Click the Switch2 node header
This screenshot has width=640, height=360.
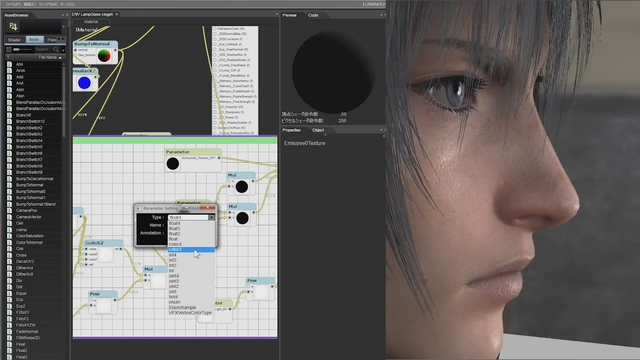[103, 243]
